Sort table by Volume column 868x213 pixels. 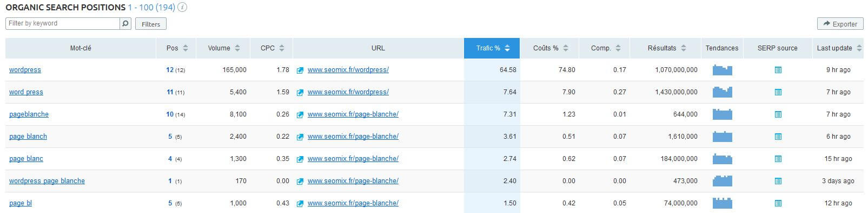[x=223, y=48]
